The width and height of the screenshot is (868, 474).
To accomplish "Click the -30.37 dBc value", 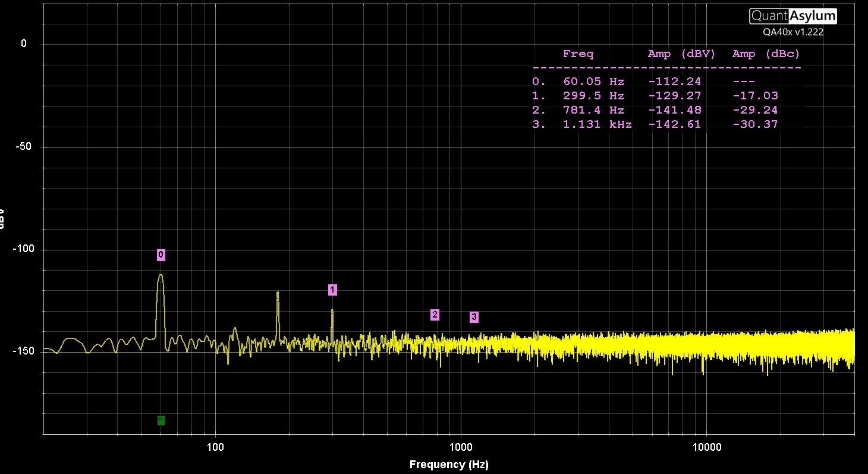I will (x=756, y=124).
